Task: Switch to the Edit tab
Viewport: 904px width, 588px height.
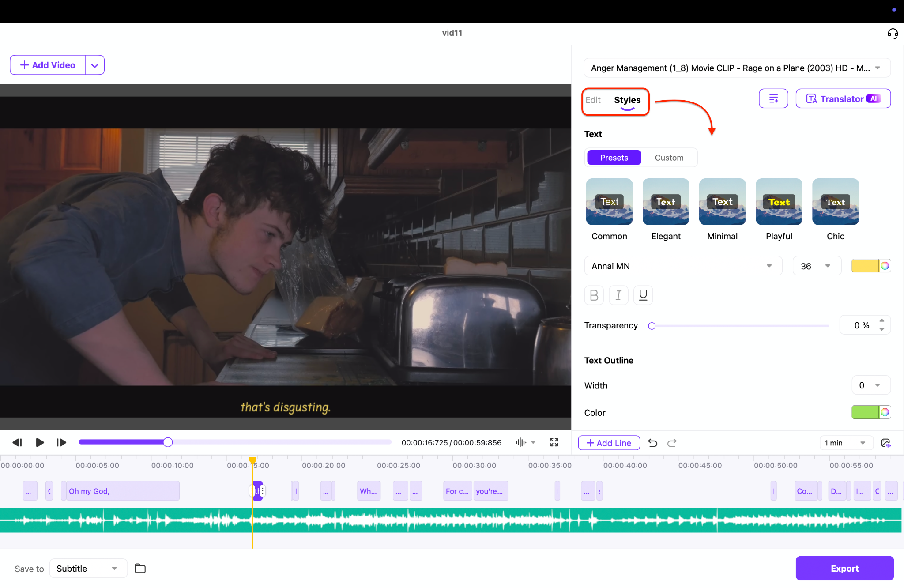Action: (593, 100)
